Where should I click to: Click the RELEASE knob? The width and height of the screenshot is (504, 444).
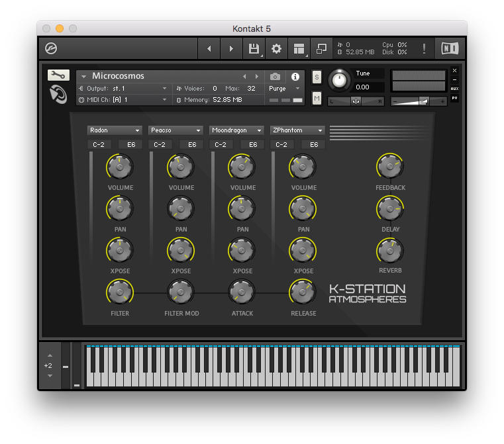[x=303, y=292]
